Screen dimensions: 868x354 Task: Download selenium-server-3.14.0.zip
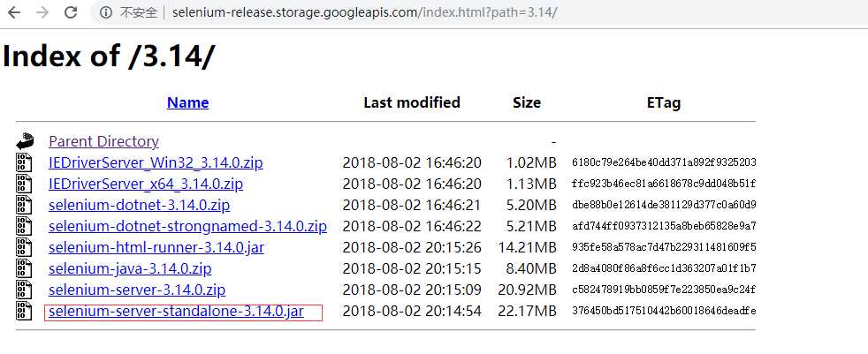coord(137,290)
